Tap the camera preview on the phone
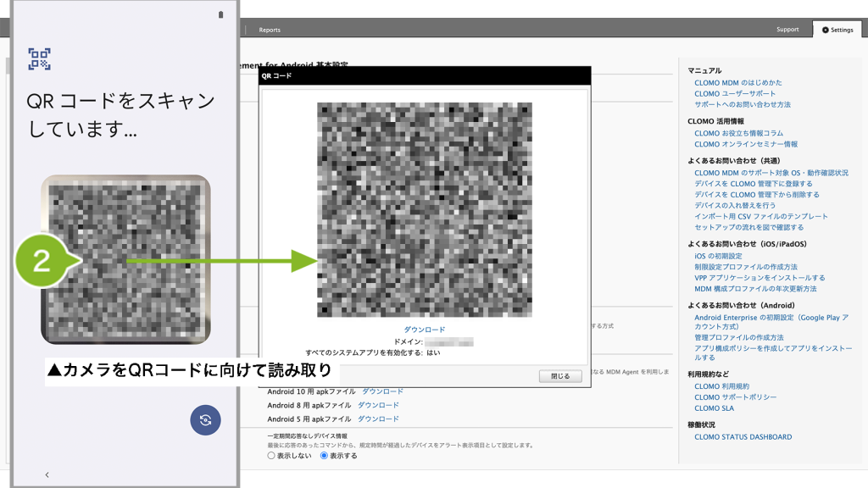Viewport: 868px width, 488px height. click(125, 259)
